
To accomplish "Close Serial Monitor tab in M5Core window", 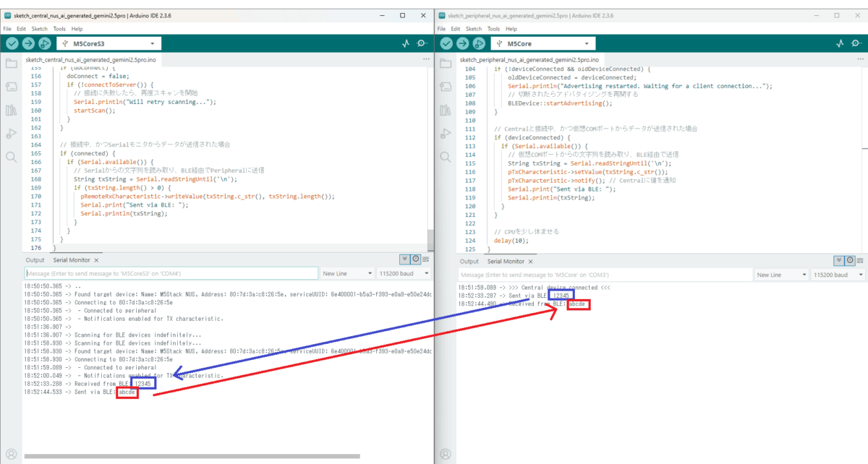I will (x=530, y=261).
